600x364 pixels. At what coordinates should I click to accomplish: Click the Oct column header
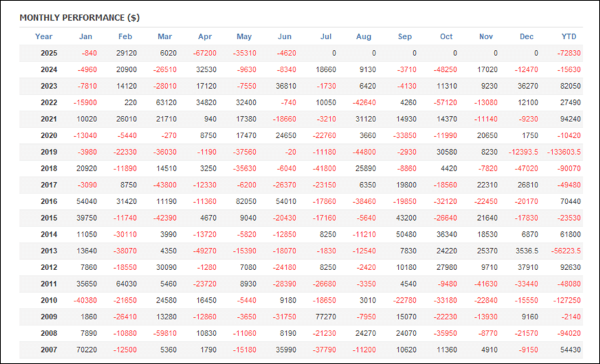[446, 37]
